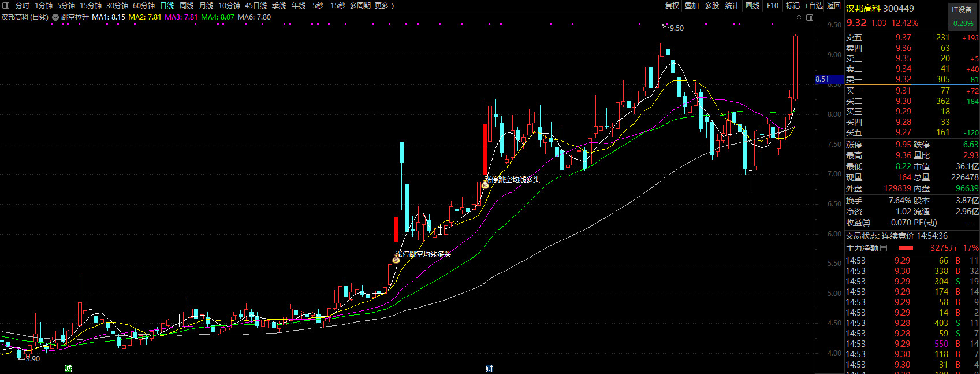Select the 5秒 period tab
980x374 pixels.
[x=318, y=5]
